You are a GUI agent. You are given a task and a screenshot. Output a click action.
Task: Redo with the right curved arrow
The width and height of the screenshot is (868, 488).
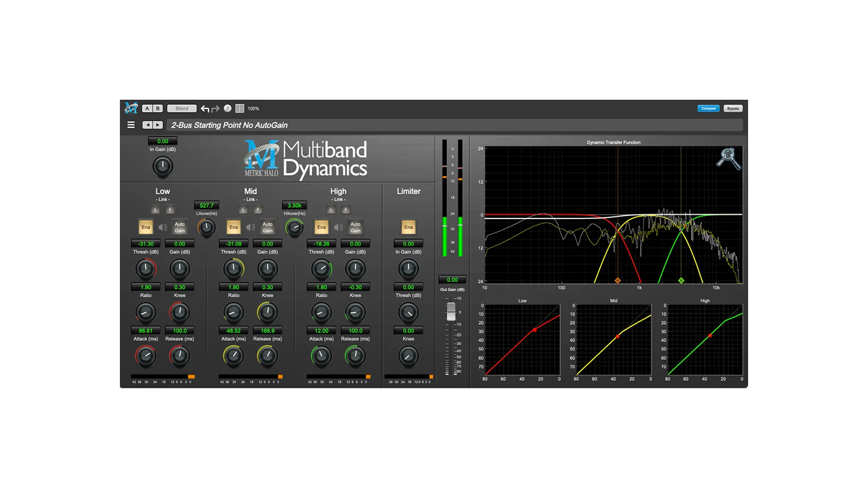click(x=215, y=108)
